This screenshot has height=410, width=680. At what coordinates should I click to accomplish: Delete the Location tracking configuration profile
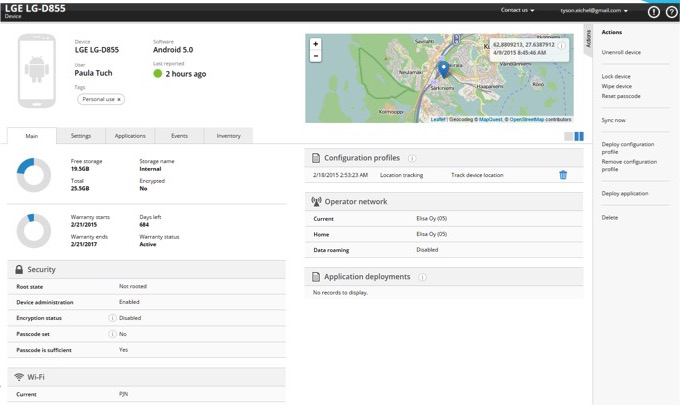[x=563, y=175]
